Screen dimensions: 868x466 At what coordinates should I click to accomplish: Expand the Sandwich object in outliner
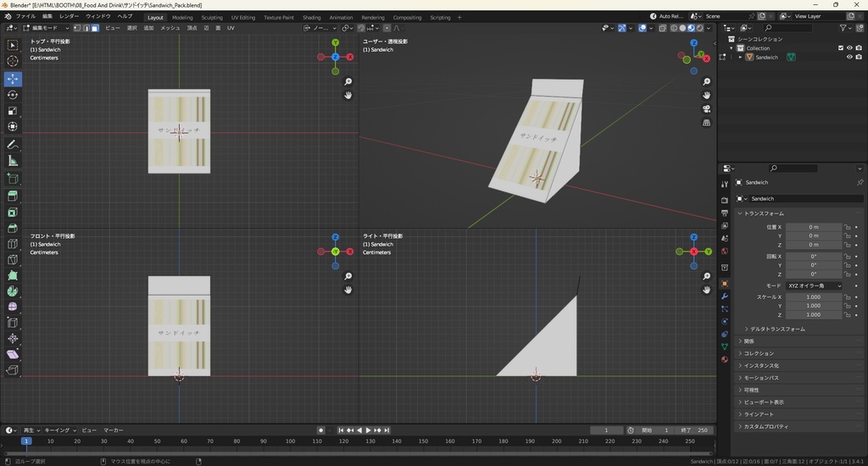740,58
